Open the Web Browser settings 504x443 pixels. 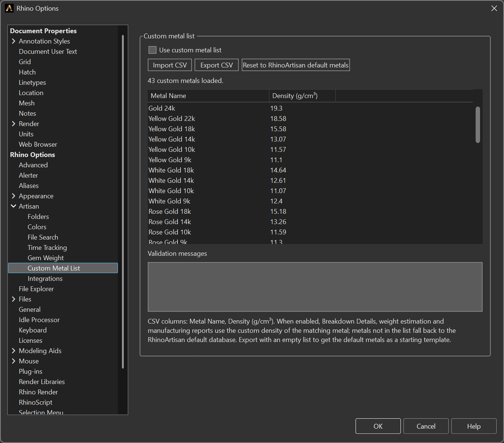38,144
